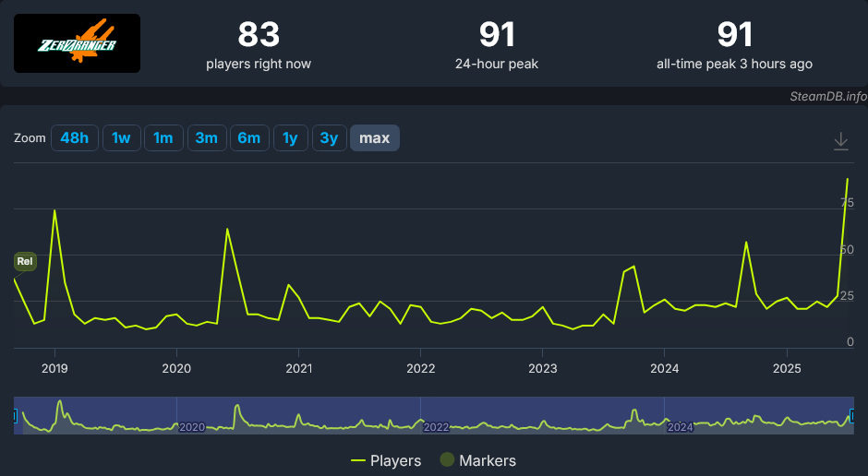
Task: Click the 2023 x-axis label
Action: pyautogui.click(x=543, y=368)
